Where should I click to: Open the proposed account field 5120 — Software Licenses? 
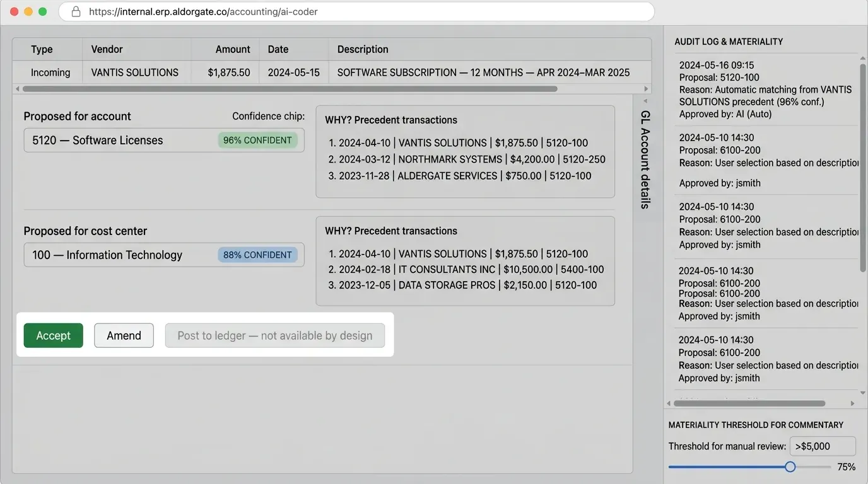pos(164,140)
